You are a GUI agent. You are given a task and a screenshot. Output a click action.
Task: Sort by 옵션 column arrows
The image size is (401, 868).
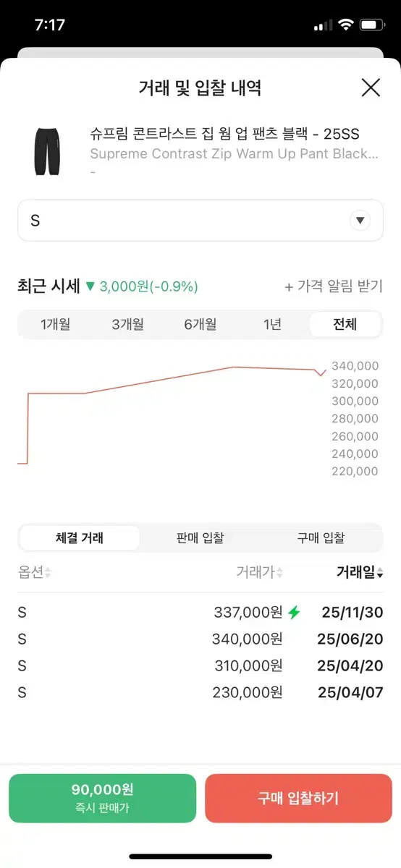[x=48, y=573]
